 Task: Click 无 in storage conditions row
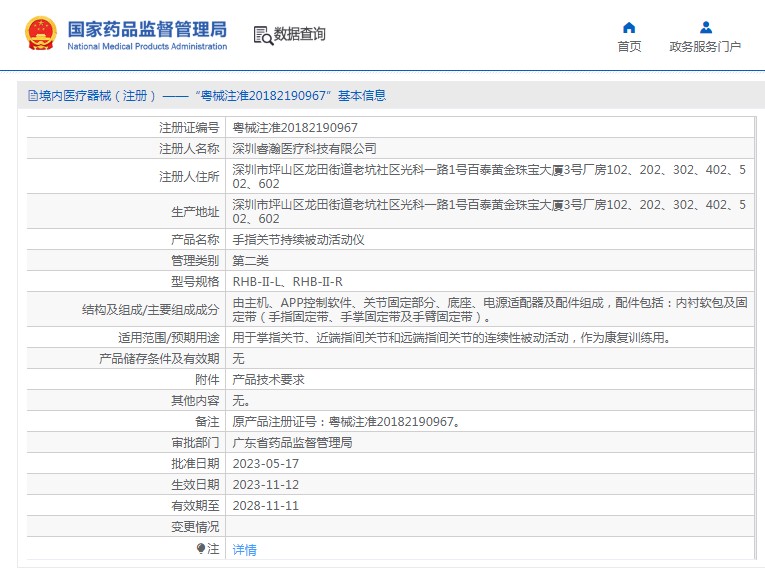point(238,358)
